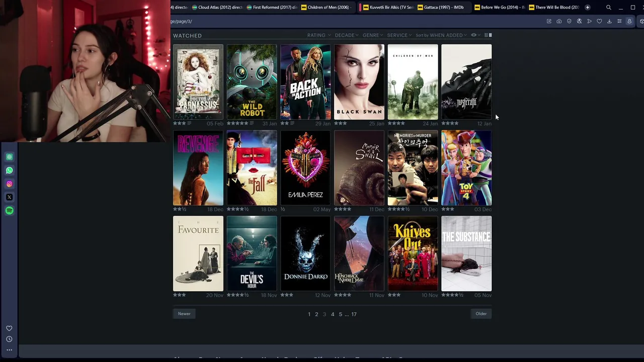Screen dimensions: 644x362
Task: Open the Emilia Pérez poster
Action: click(305, 168)
